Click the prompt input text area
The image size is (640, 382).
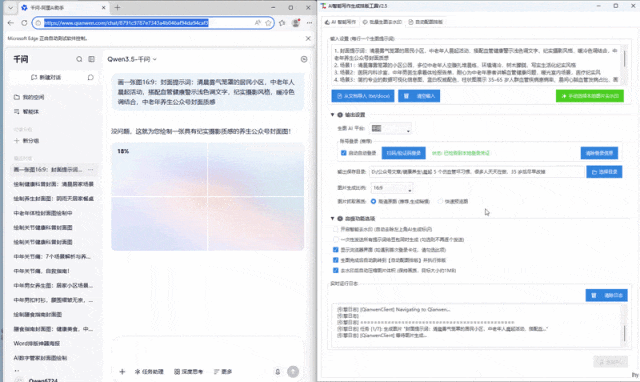coord(476,65)
